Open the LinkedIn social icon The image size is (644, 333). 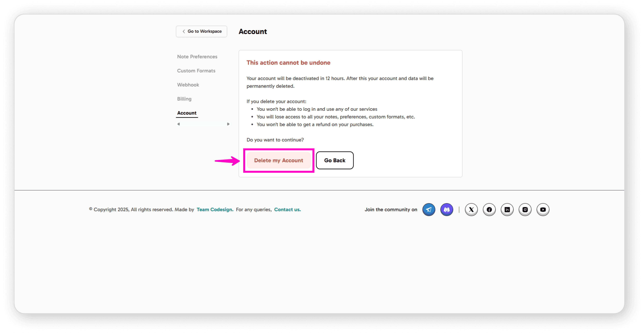point(507,210)
